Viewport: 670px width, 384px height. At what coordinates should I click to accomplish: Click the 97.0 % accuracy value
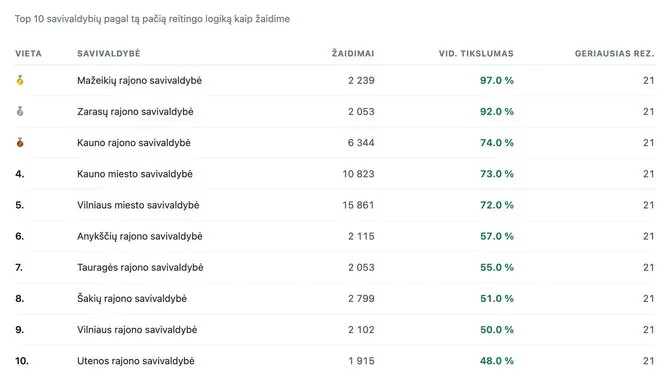click(497, 80)
